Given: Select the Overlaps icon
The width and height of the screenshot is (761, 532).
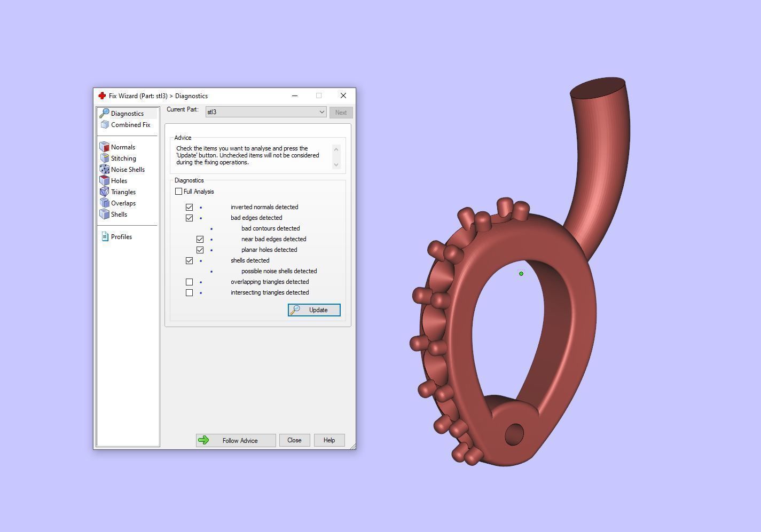Looking at the screenshot, I should pos(105,203).
